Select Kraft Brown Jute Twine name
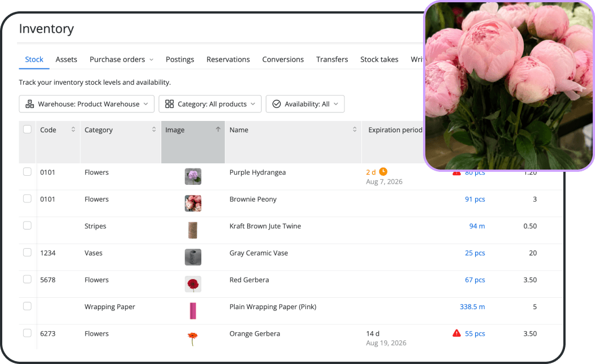 (265, 226)
